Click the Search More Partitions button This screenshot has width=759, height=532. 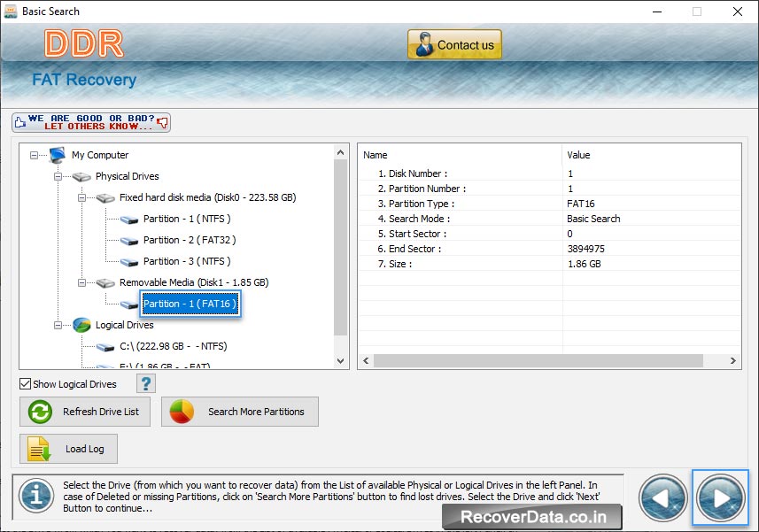[x=240, y=412]
